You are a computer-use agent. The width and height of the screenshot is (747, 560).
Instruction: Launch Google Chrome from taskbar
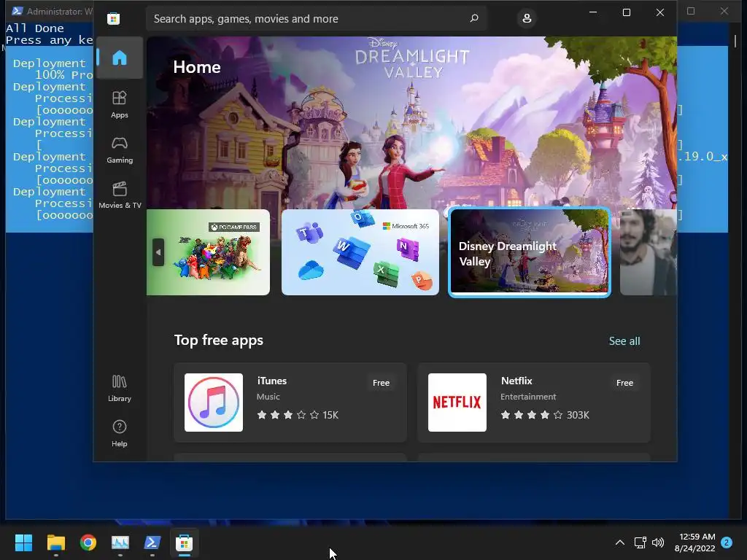tap(88, 542)
